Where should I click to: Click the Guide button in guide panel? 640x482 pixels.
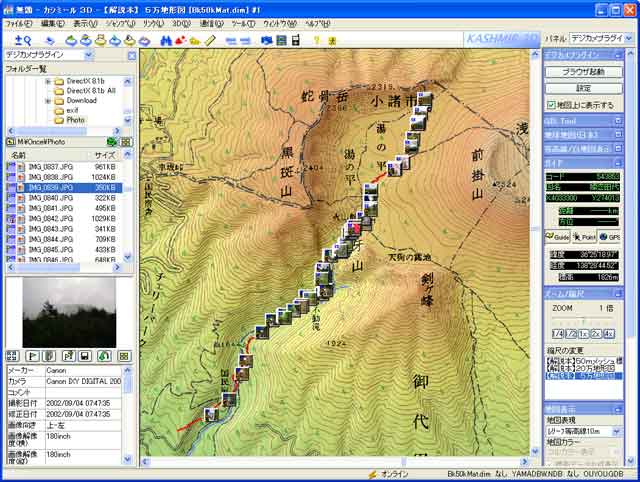pos(558,236)
